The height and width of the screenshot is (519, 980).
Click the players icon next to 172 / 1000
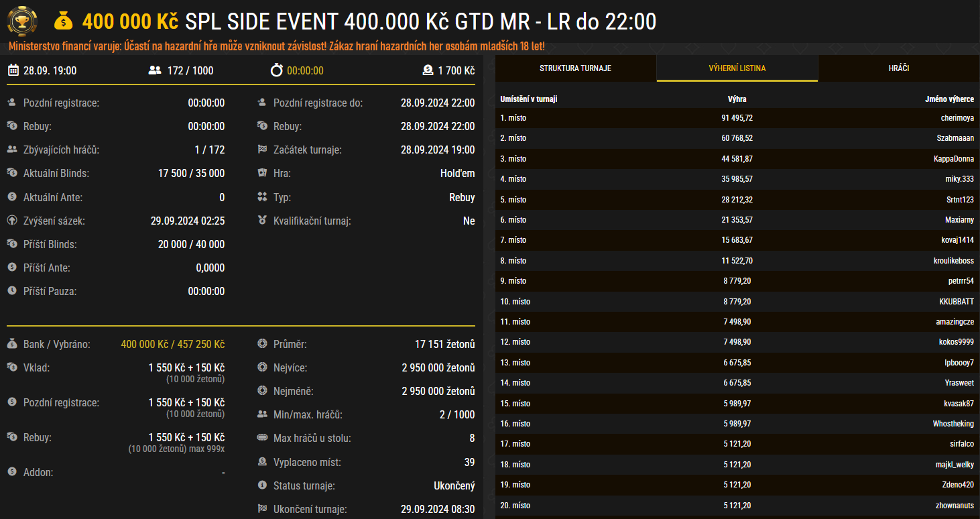(155, 70)
